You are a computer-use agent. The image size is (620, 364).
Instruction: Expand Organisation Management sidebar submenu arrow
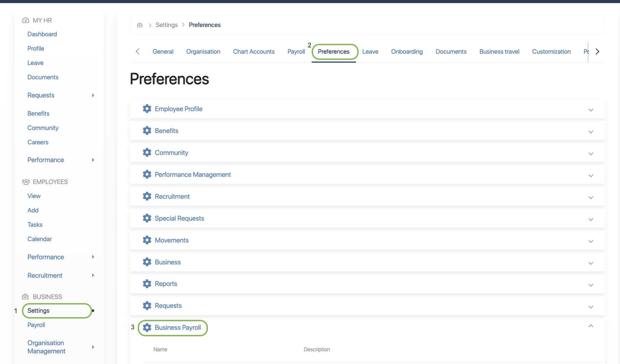pyautogui.click(x=93, y=347)
